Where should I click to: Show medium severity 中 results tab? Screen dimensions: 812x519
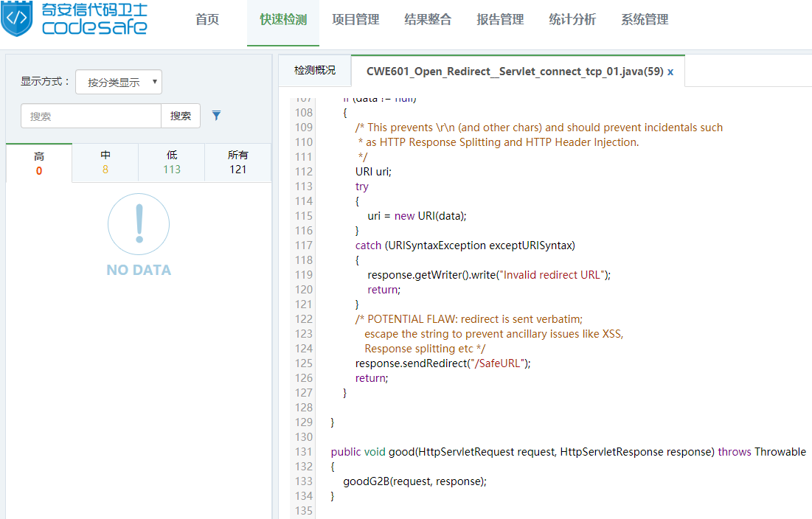(x=105, y=162)
